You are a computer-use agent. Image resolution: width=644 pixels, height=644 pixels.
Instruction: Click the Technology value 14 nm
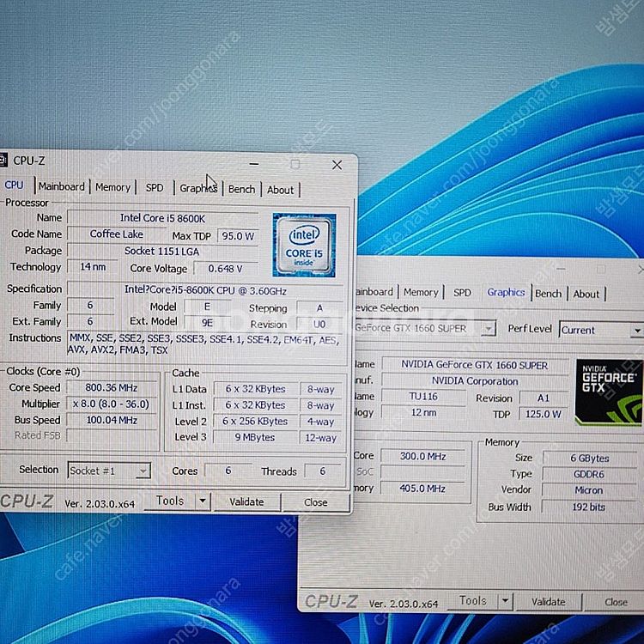tap(93, 267)
